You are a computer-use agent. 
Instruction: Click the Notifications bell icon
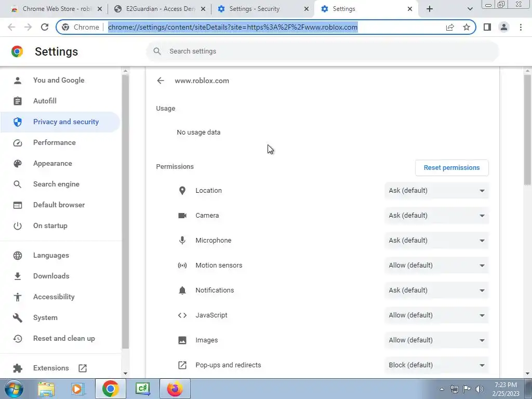(182, 290)
